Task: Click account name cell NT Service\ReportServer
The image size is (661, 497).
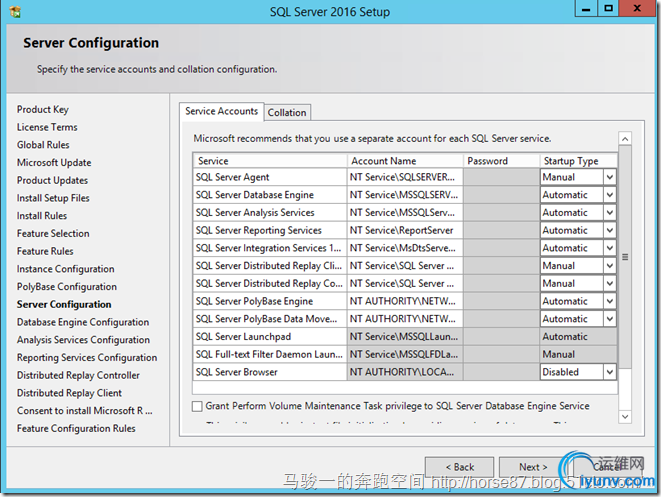Action: coord(405,230)
